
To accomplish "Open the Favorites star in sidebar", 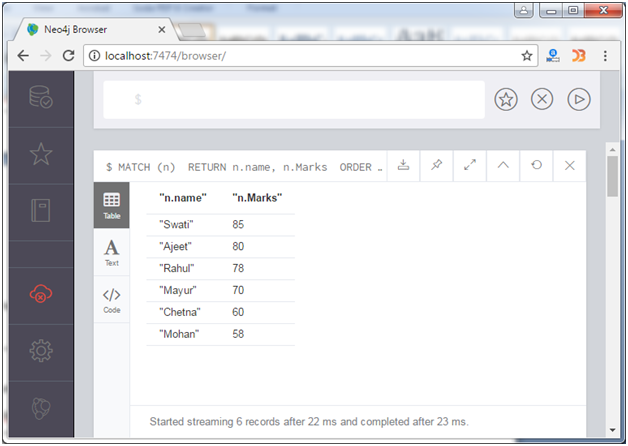I will pos(41,155).
